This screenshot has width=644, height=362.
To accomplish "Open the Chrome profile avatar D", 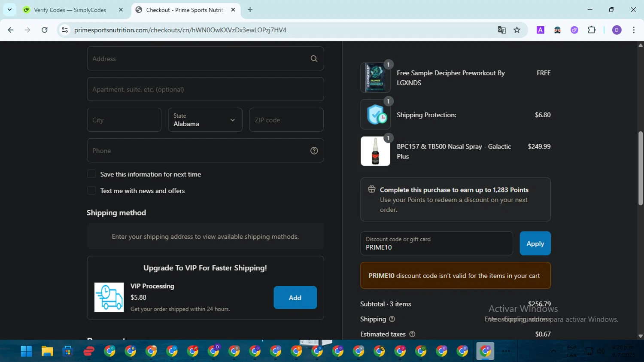I will [617, 30].
